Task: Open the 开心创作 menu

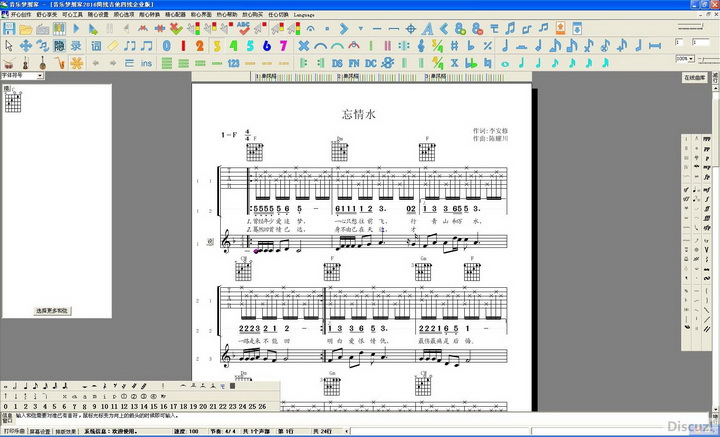Action: point(20,16)
